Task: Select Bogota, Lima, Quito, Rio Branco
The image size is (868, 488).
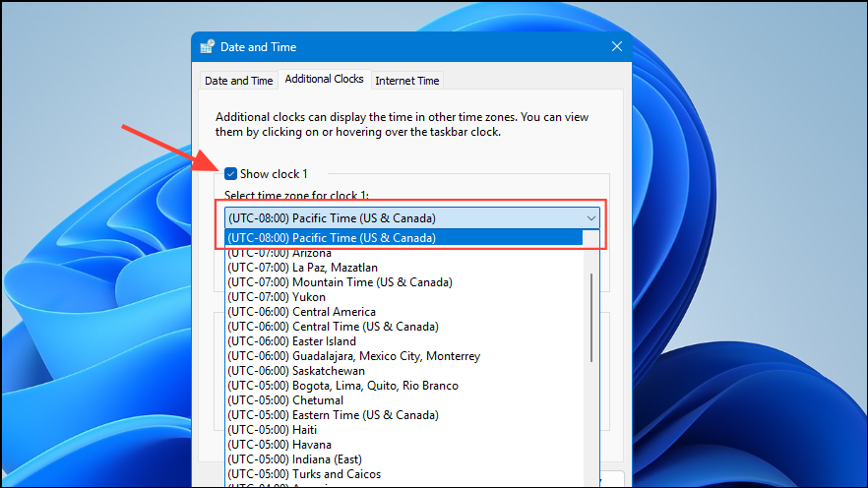Action: [x=404, y=386]
